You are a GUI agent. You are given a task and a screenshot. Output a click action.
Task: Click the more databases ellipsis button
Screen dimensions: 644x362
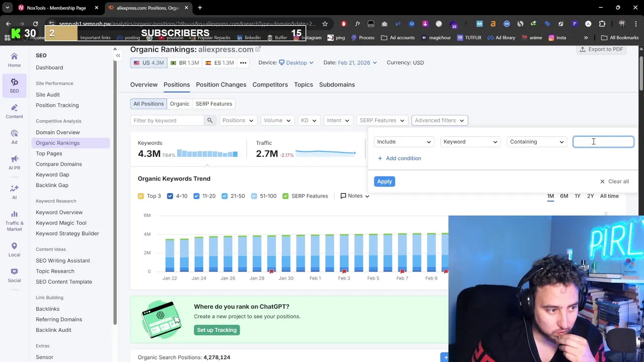[x=243, y=63]
